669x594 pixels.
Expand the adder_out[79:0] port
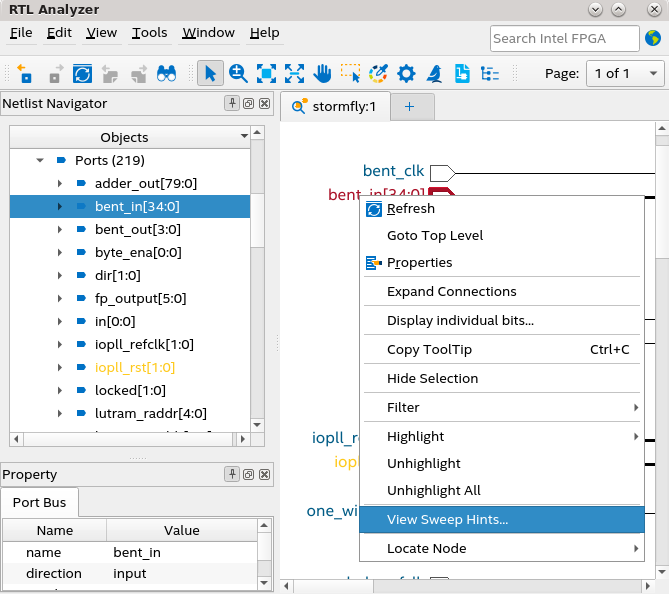[x=59, y=183]
